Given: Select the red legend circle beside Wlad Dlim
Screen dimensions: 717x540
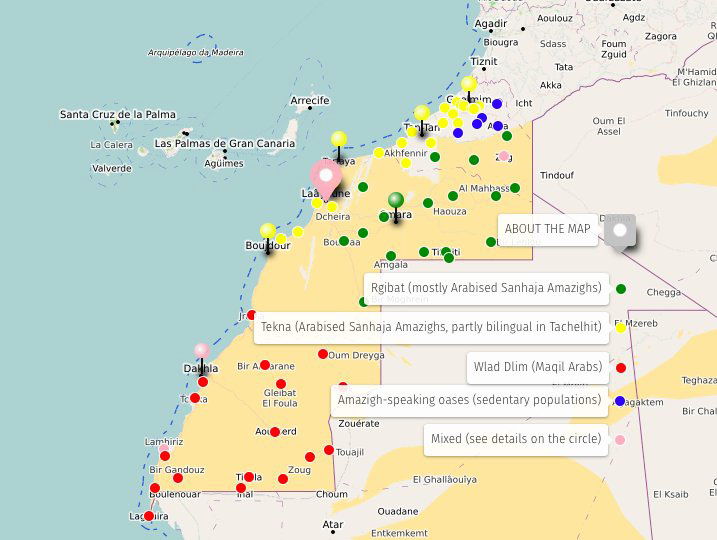Looking at the screenshot, I should [621, 368].
